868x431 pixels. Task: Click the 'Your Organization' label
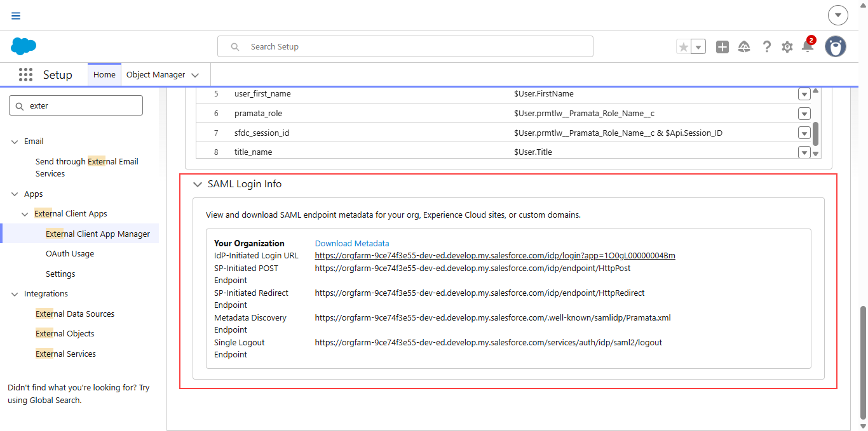249,243
